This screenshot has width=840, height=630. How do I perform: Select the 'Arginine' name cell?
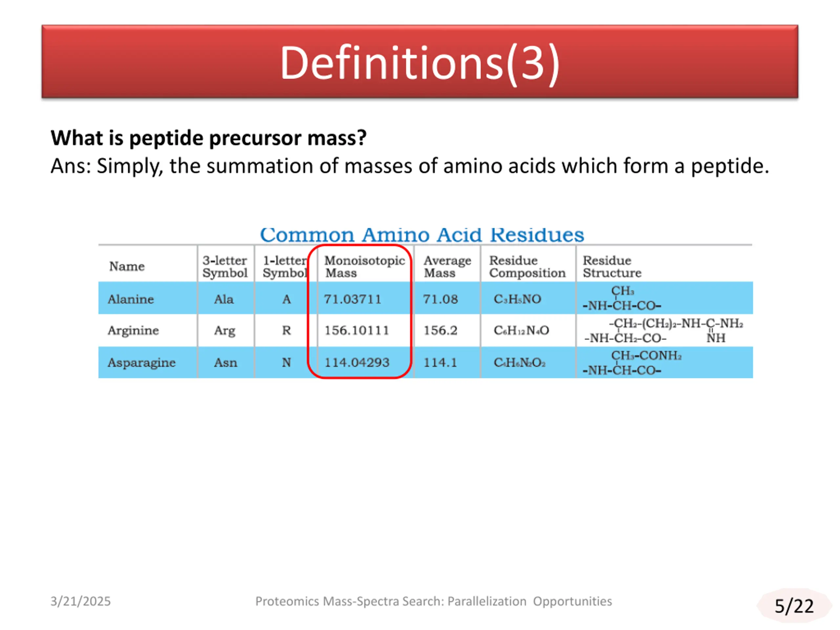coord(133,331)
